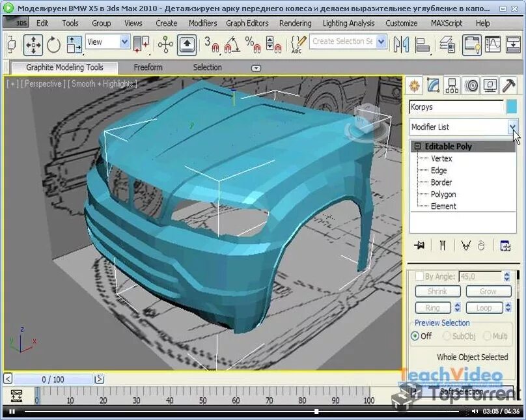Toggle Show End Result icon
The height and width of the screenshot is (420, 526).
(x=443, y=245)
